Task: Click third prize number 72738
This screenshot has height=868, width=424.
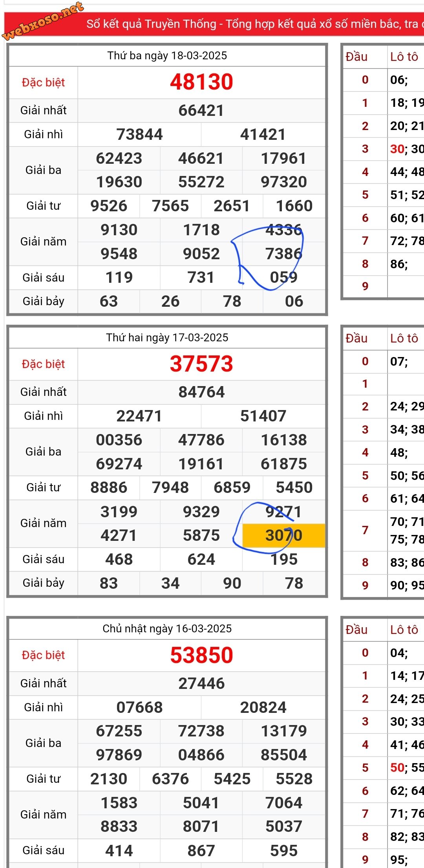Action: pos(201,731)
